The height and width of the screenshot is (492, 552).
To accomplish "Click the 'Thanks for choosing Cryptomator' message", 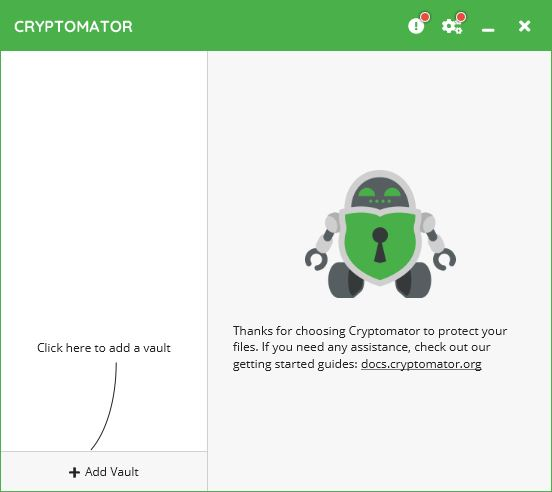I will tap(370, 347).
